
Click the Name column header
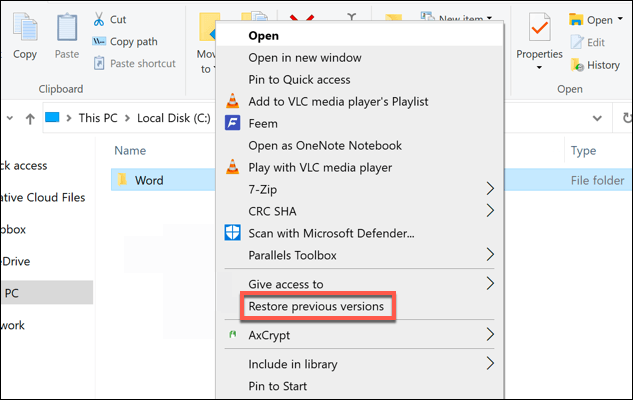click(130, 151)
